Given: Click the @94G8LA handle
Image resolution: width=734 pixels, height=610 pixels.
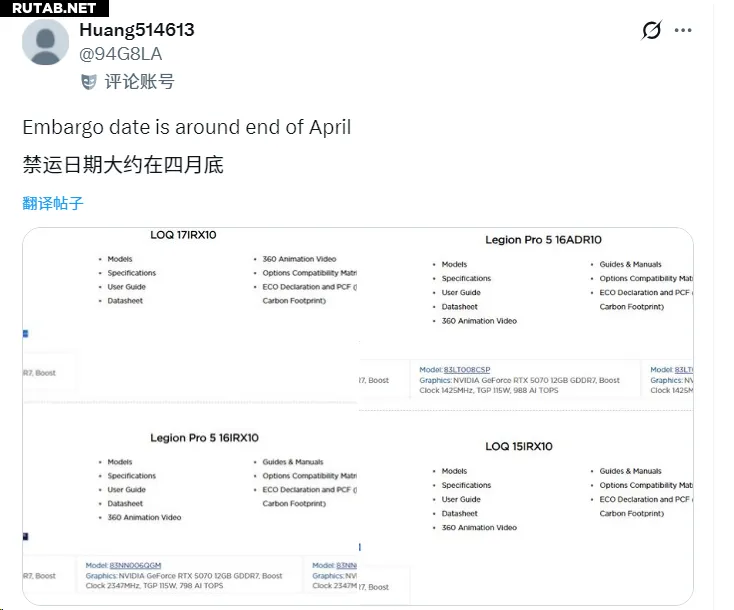Looking at the screenshot, I should 120,54.
